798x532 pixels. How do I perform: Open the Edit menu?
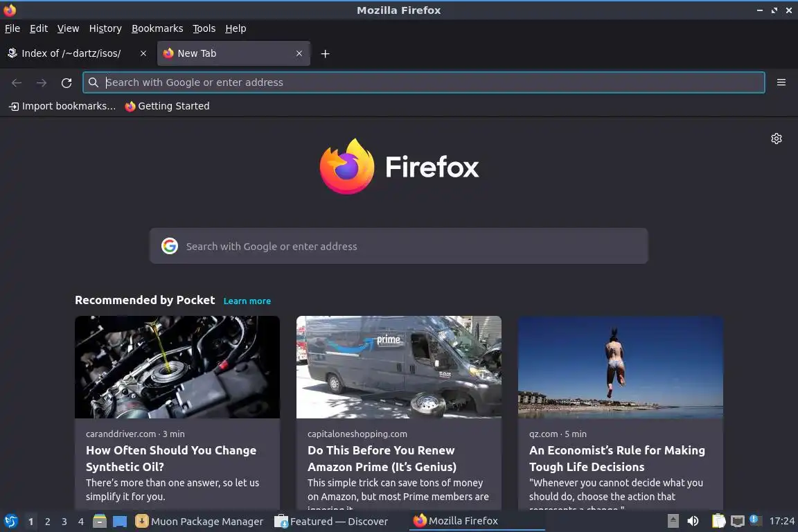(39, 28)
